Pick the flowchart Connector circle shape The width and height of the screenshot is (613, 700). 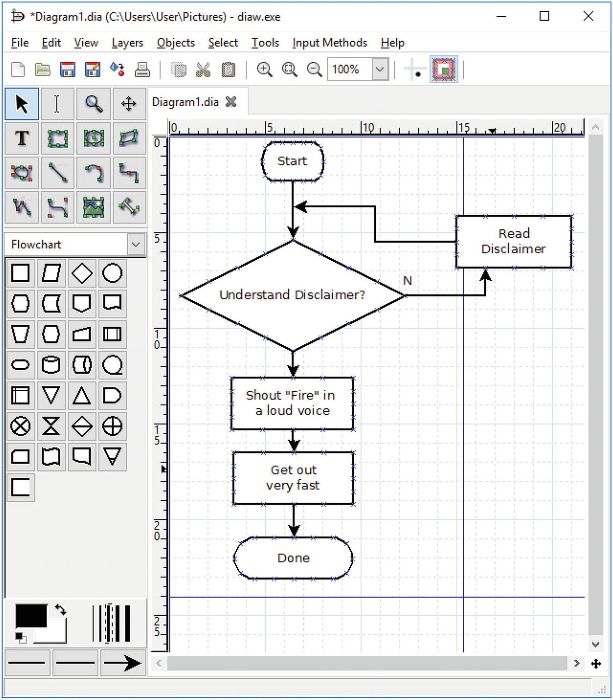pyautogui.click(x=112, y=273)
